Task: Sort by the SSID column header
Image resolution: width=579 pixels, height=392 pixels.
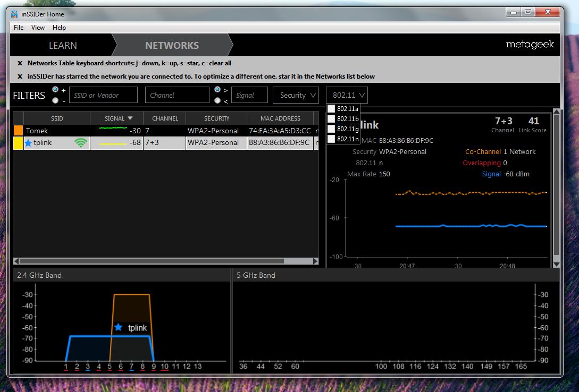Action: 57,118
